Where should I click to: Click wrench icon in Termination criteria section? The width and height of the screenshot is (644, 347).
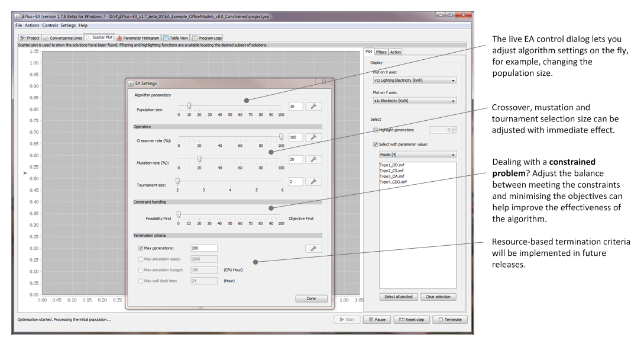pos(313,248)
